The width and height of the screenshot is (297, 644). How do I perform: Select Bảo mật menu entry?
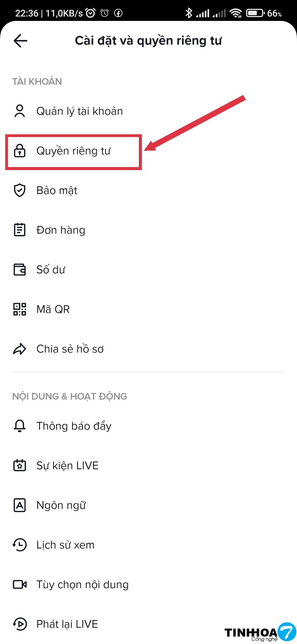57,190
